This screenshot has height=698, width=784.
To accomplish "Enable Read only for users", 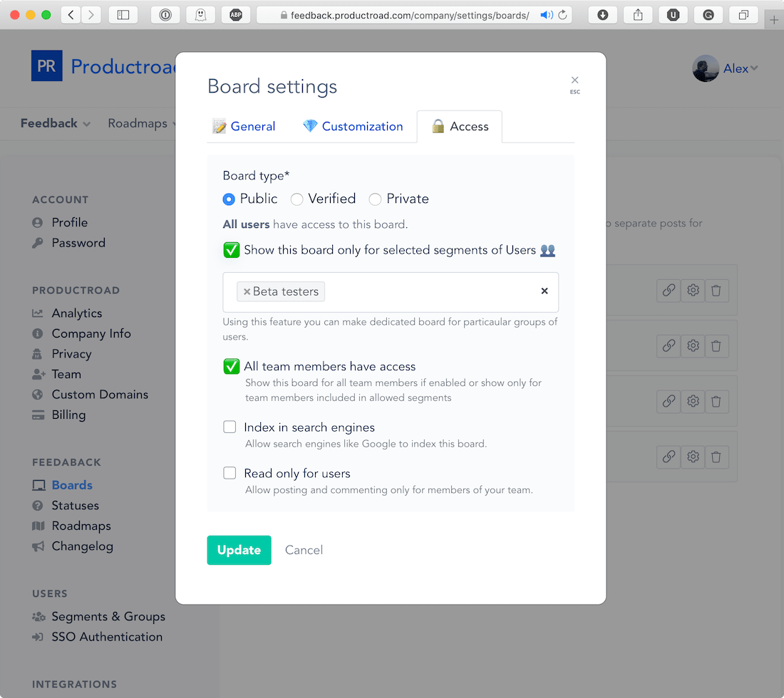I will tap(229, 473).
